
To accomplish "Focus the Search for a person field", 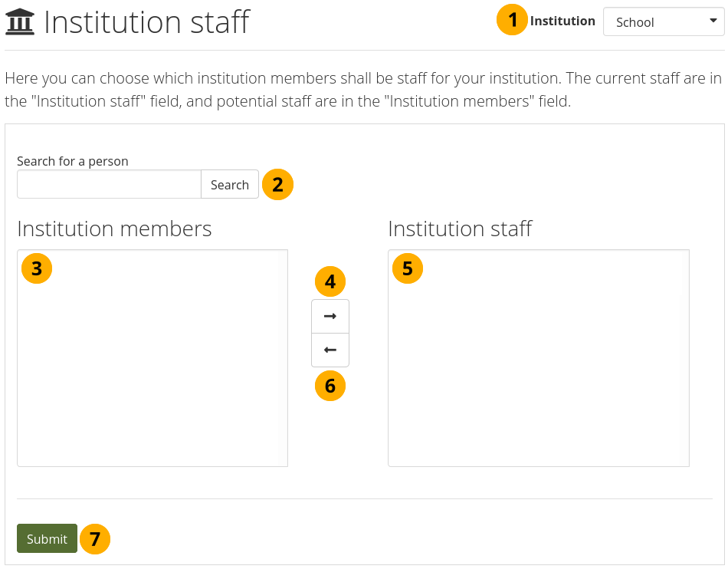I will [109, 185].
